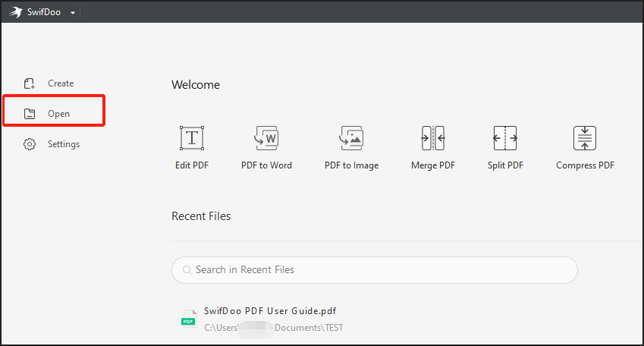Click the Edit PDF label

(192, 165)
